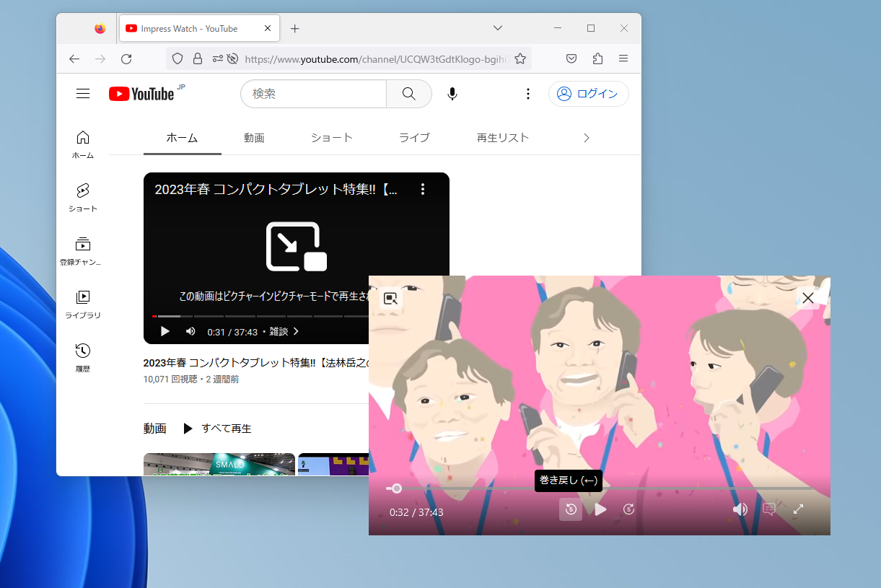Open ライブラリ from the sidebar
The image size is (881, 588).
pyautogui.click(x=82, y=302)
